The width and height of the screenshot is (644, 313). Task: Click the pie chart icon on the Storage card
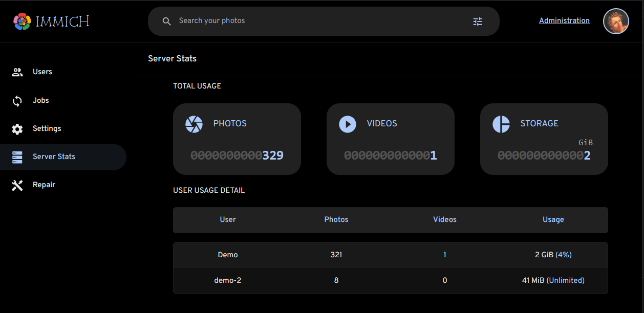[x=501, y=124]
